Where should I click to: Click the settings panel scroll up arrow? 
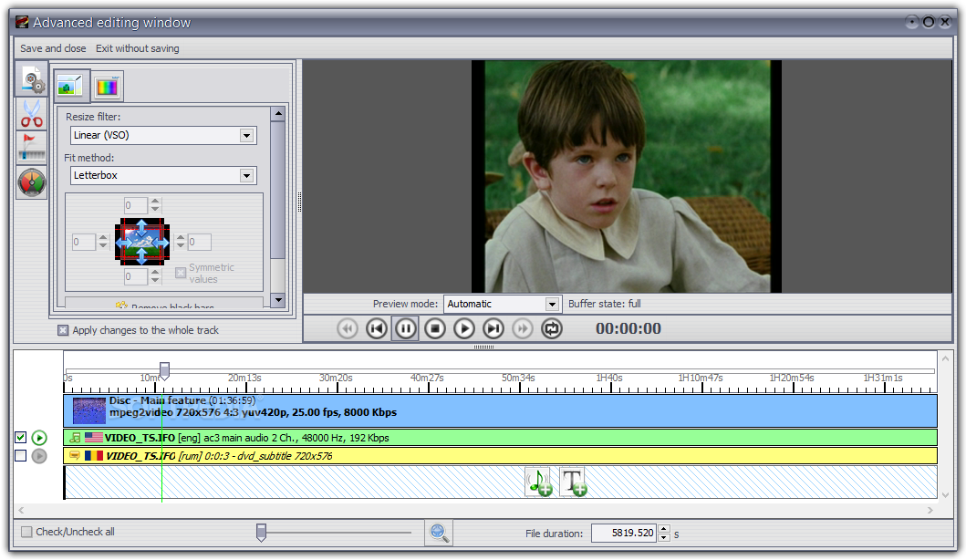[x=278, y=113]
